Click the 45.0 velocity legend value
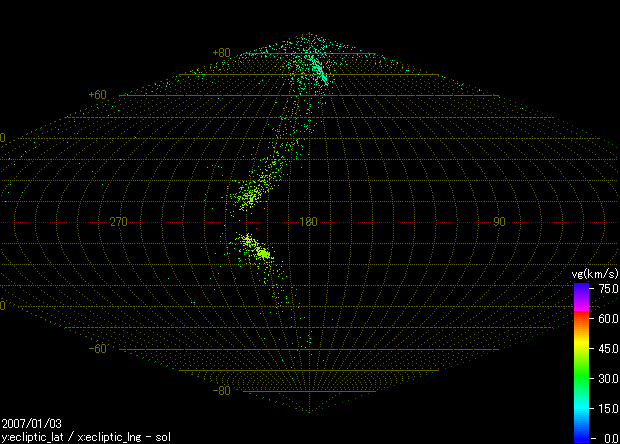The width and height of the screenshot is (620, 444). point(606,349)
